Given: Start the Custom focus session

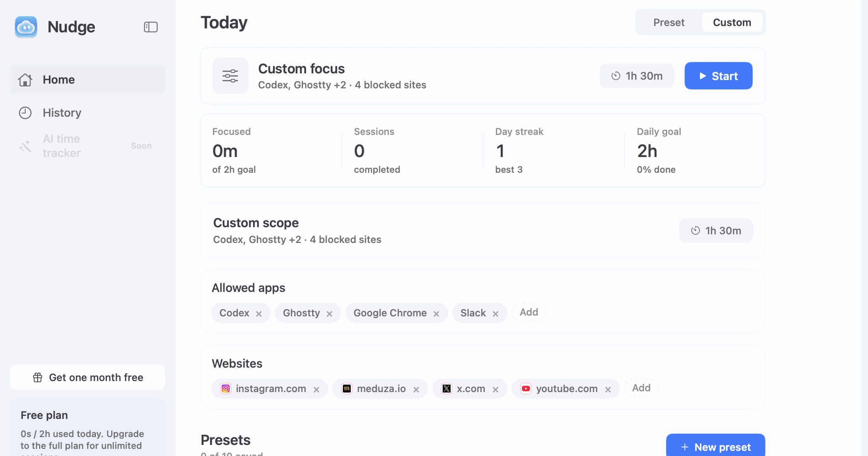Looking at the screenshot, I should [x=718, y=76].
